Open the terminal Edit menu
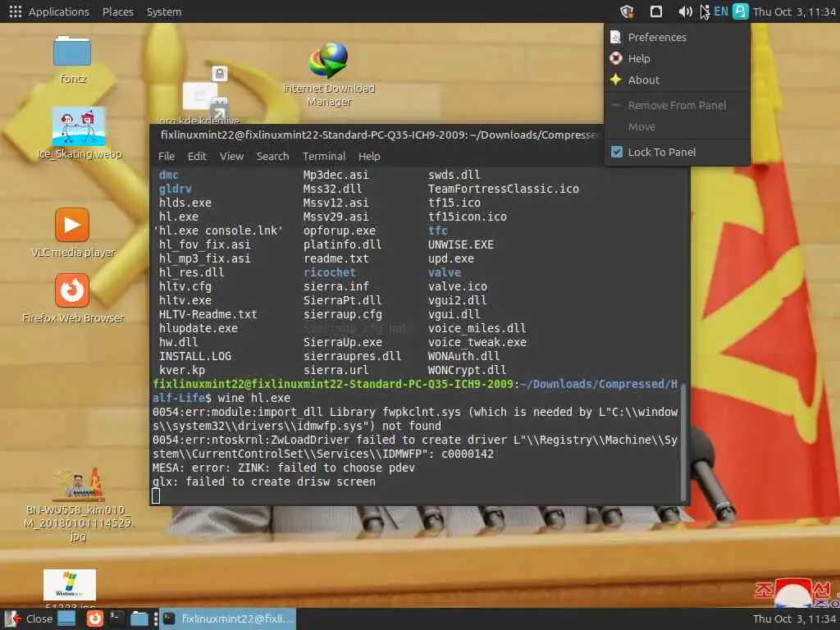This screenshot has width=840, height=630. tap(197, 157)
